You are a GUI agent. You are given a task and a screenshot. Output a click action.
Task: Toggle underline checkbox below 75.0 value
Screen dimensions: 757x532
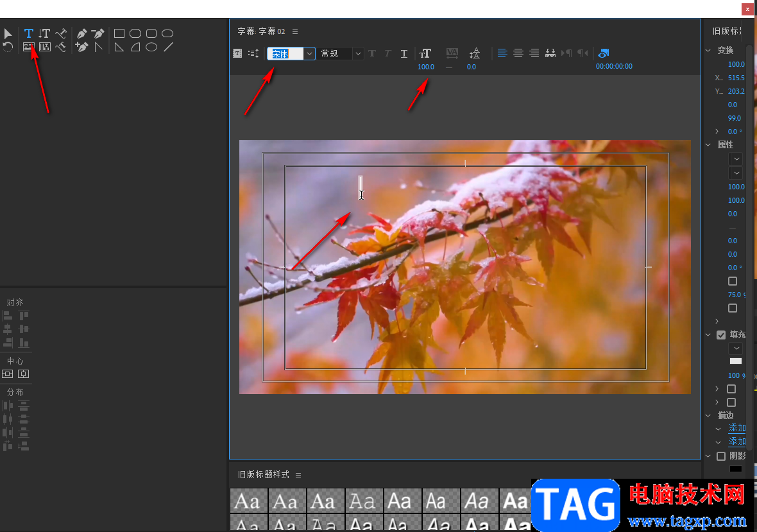(x=733, y=308)
